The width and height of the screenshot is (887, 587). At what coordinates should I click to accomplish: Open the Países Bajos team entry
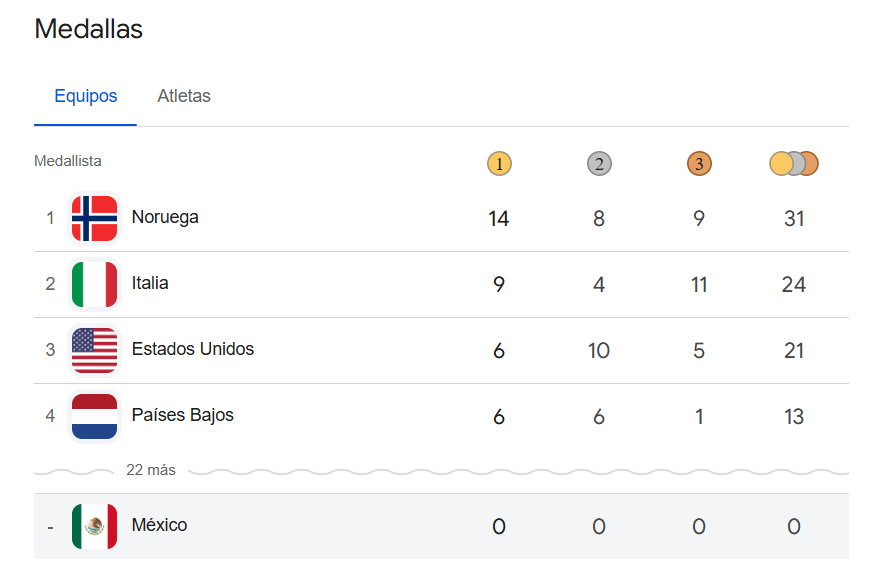coord(183,415)
